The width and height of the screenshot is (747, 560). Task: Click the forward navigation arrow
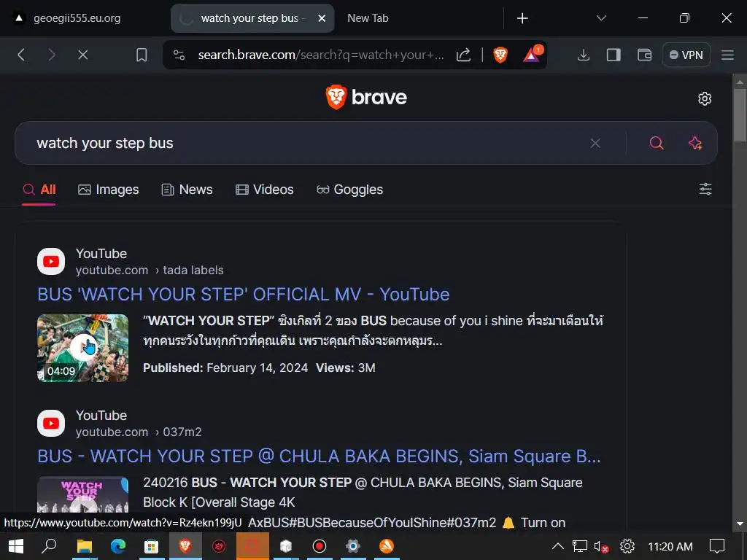(x=52, y=55)
